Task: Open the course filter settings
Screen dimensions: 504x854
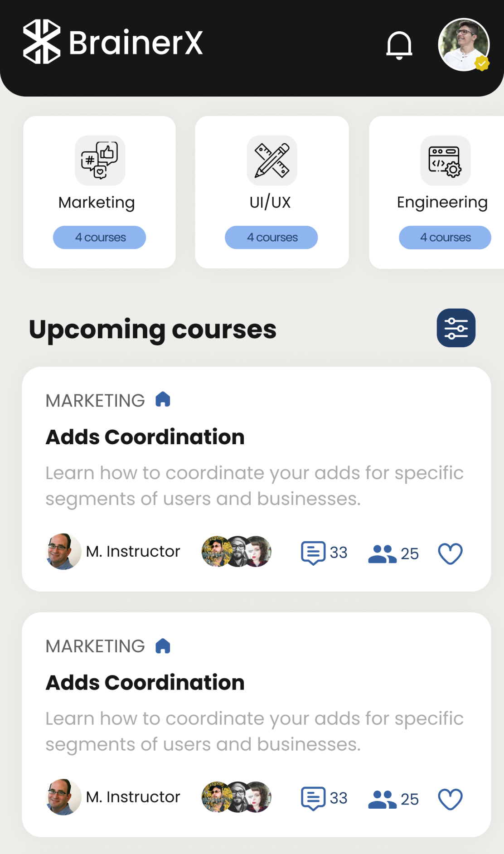Action: tap(456, 328)
